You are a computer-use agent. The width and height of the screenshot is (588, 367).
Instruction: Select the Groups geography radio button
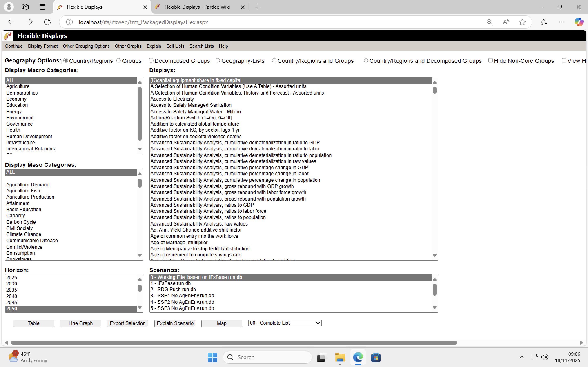point(119,60)
